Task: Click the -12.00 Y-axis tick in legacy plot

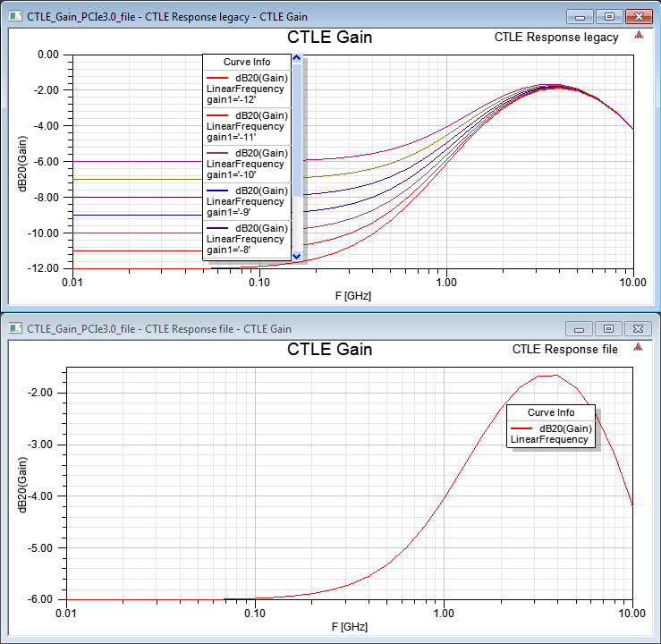Action: (x=44, y=268)
